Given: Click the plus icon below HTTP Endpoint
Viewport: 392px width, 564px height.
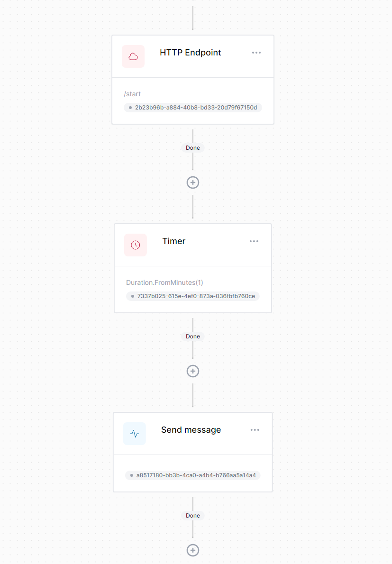Looking at the screenshot, I should click(192, 182).
